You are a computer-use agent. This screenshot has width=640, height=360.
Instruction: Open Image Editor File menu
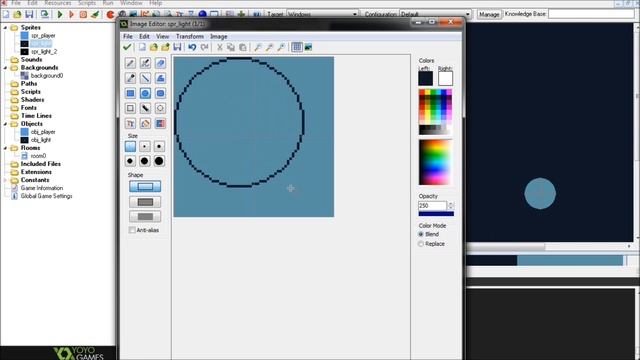128,36
